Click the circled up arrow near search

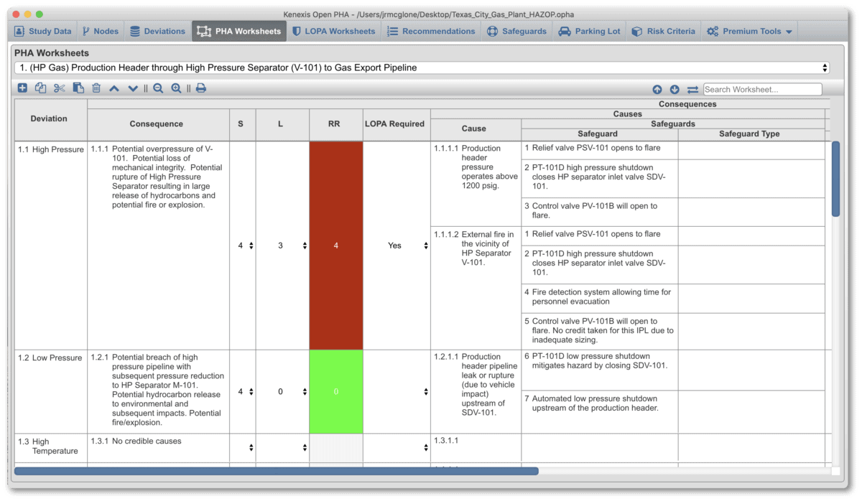point(657,90)
